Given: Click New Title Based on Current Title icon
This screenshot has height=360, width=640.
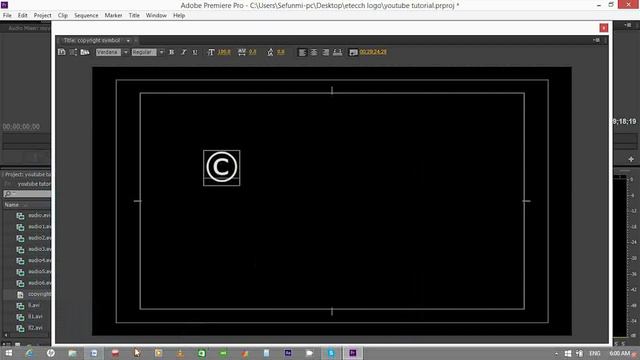Looking at the screenshot, I should pos(62,52).
